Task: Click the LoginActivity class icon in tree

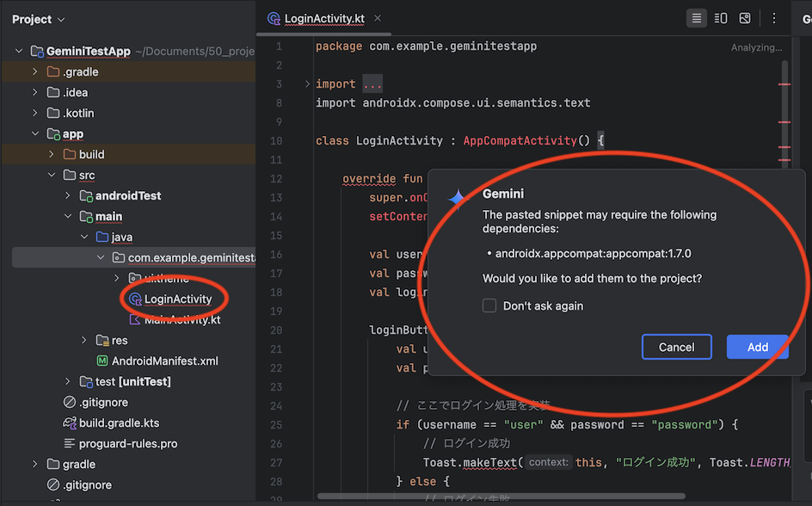Action: click(x=135, y=299)
